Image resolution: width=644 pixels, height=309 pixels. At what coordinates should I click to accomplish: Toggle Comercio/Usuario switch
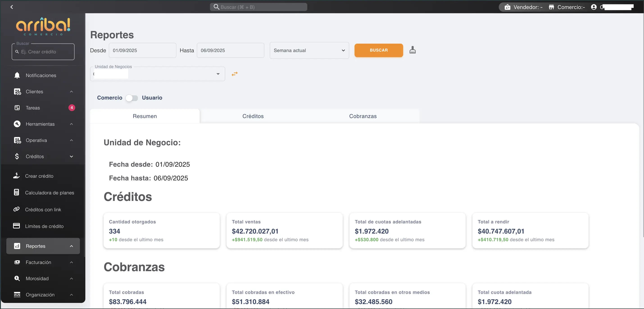click(x=132, y=98)
